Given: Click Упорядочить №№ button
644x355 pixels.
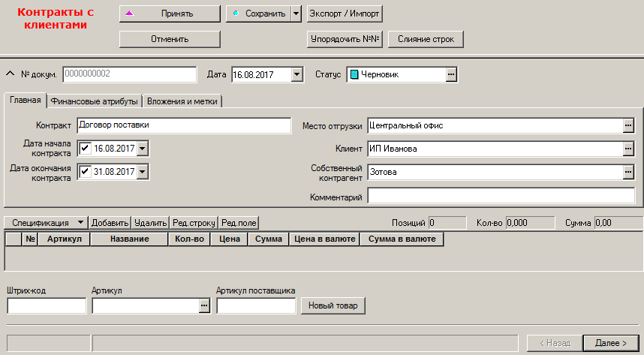Looking at the screenshot, I should point(345,39).
